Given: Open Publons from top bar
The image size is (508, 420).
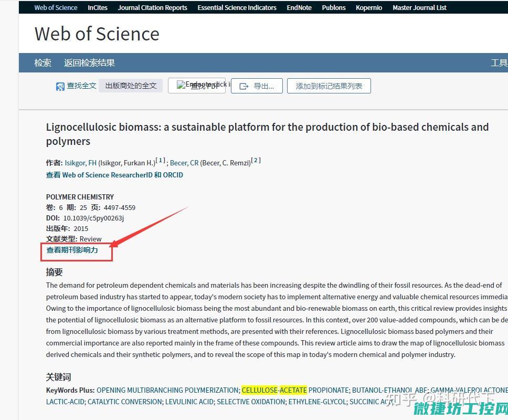Looking at the screenshot, I should [x=334, y=7].
